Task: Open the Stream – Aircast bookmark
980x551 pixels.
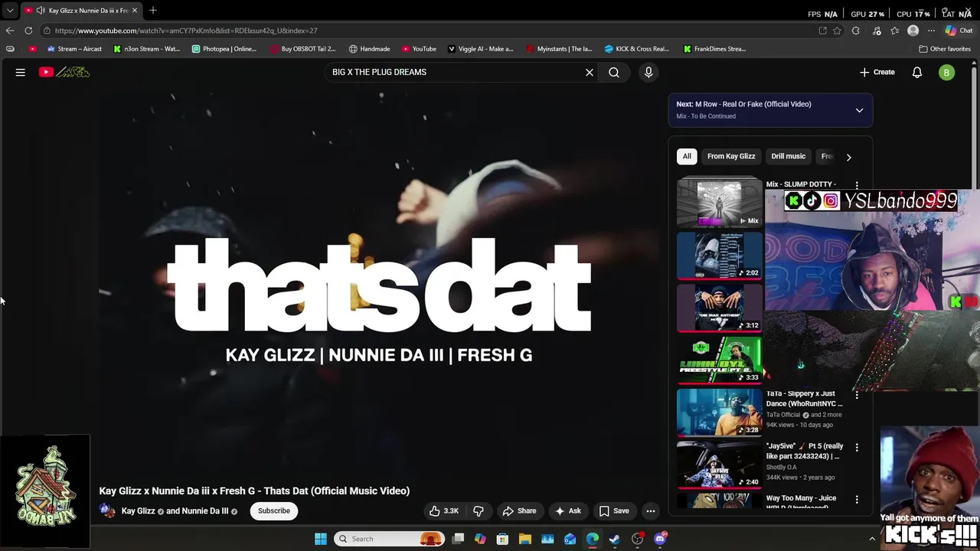Action: point(73,49)
